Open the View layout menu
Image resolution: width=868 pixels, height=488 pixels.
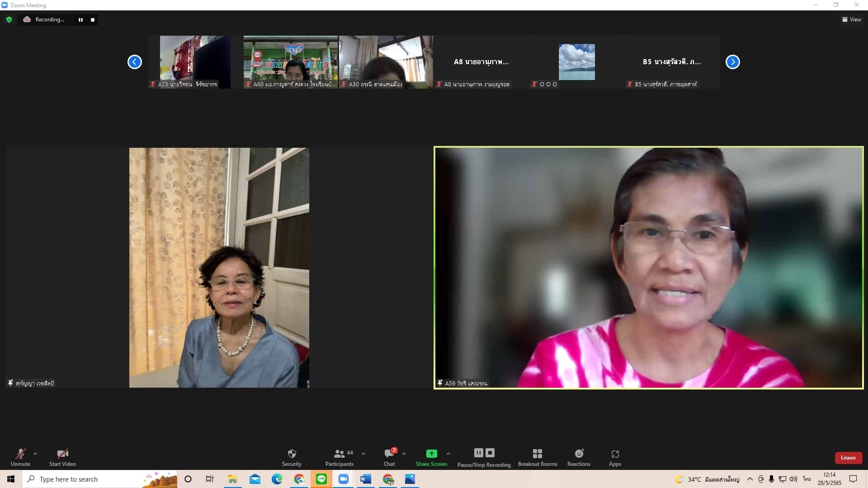pyautogui.click(x=851, y=19)
